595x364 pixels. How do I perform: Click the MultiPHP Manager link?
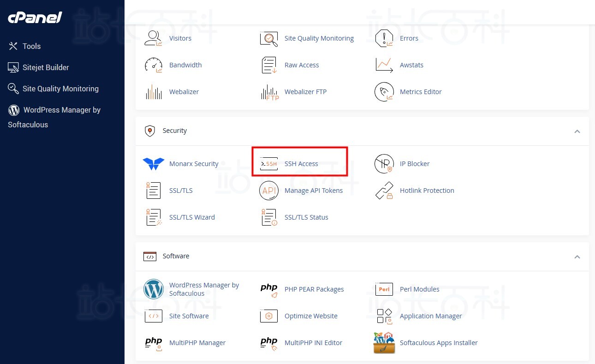click(x=197, y=343)
